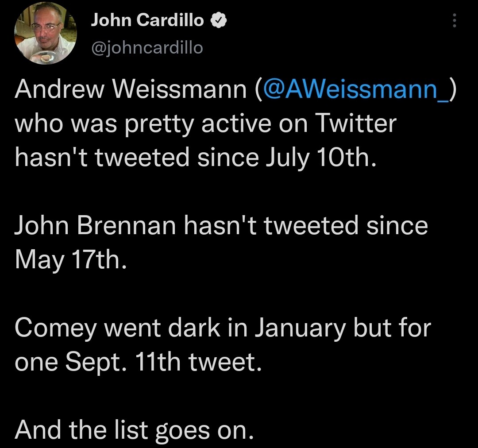Click the name John Brennan

pos(96,226)
